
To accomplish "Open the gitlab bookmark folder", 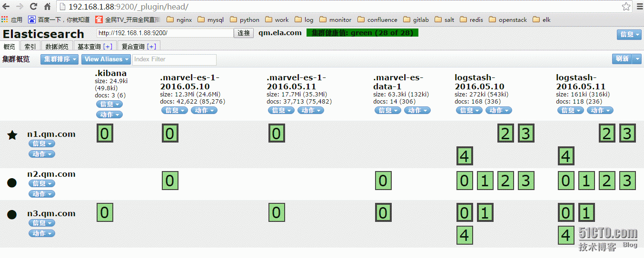I will [x=416, y=20].
